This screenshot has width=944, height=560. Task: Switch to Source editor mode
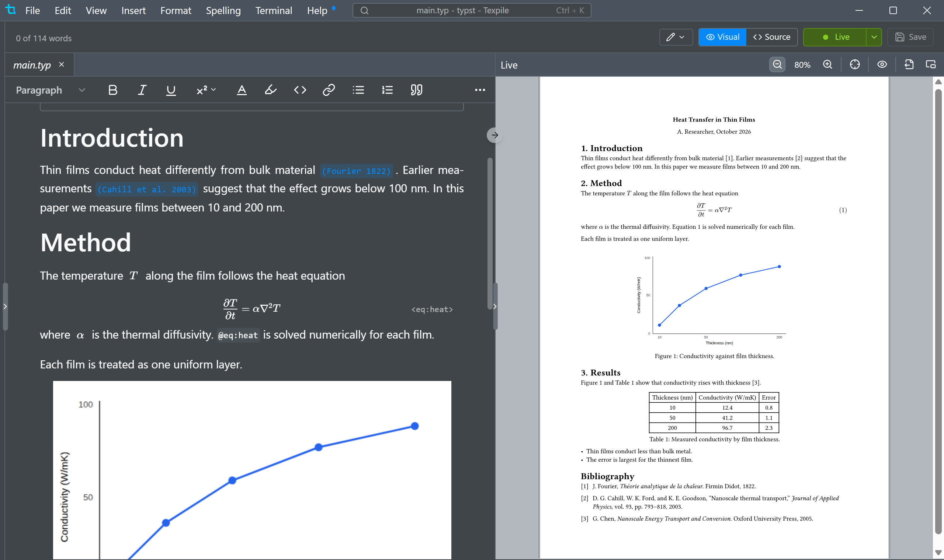[771, 37]
